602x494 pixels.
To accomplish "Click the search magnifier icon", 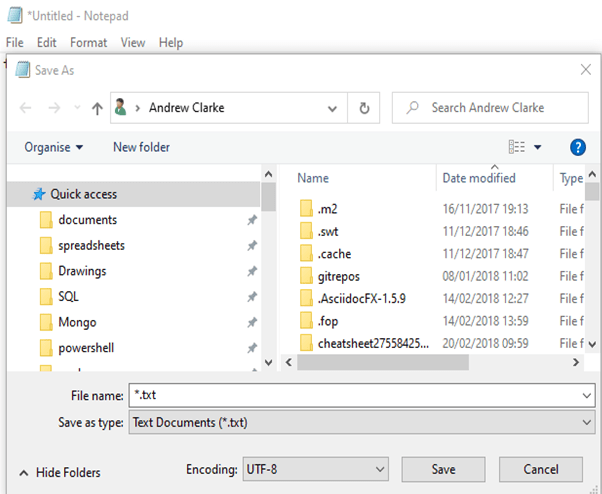I will point(413,107).
